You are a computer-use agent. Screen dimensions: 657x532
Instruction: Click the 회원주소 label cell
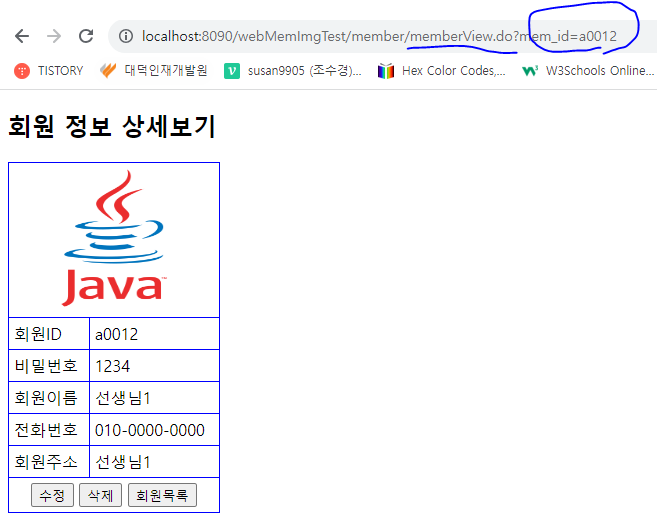[49, 462]
